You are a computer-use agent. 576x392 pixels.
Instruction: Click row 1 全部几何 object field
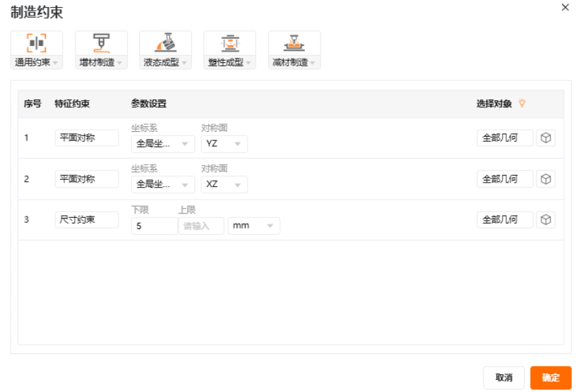click(505, 138)
